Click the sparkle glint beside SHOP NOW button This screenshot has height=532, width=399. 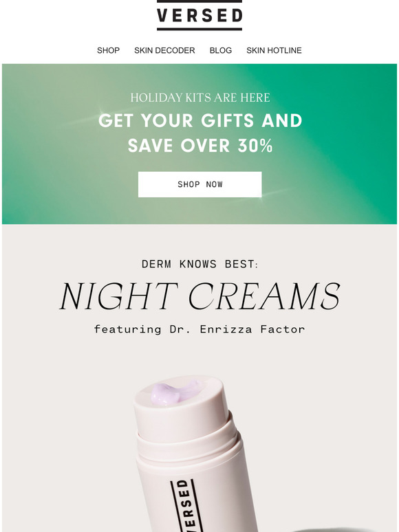261,197
